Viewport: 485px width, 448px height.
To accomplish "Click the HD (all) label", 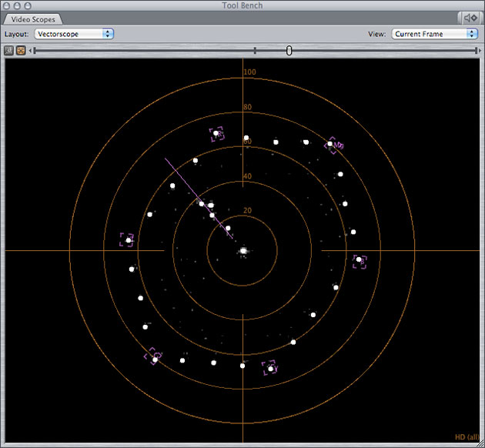I will pyautogui.click(x=467, y=437).
